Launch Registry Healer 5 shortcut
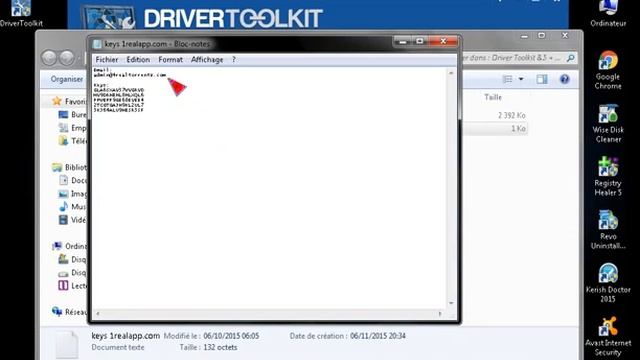This screenshot has height=360, width=640. (608, 176)
